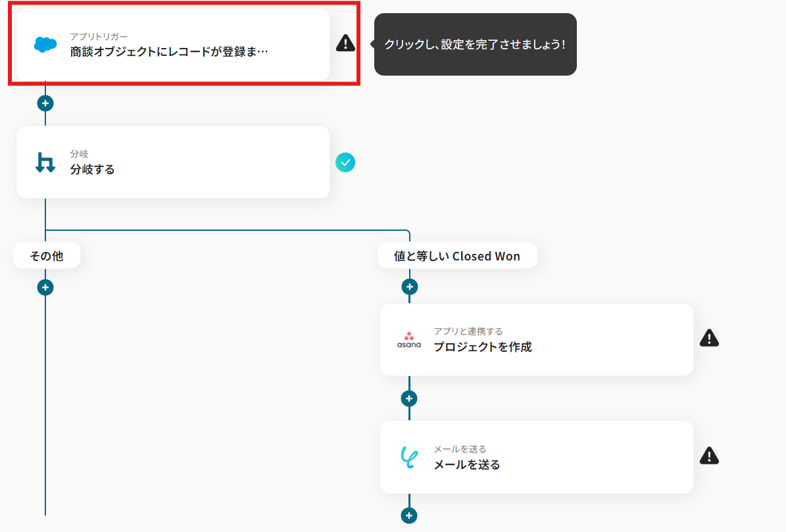This screenshot has width=786, height=532.
Task: Click the アプリと連携する label text
Action: 468,331
